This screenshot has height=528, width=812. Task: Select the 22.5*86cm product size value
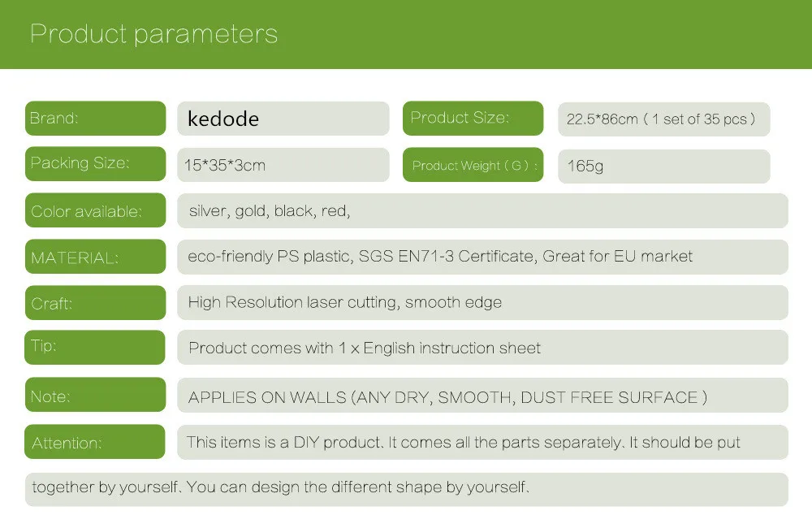coord(664,119)
